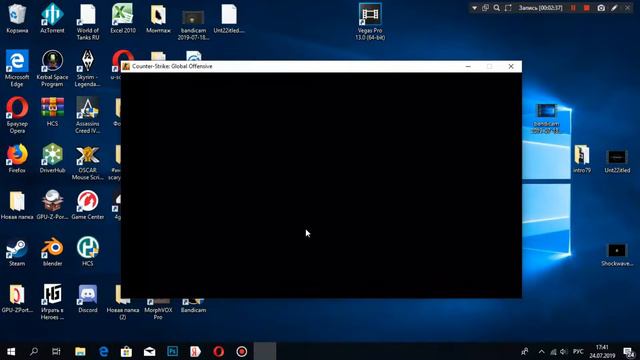The height and width of the screenshot is (360, 640).
Task: Click the recorder window-select icon
Action: tap(485, 8)
